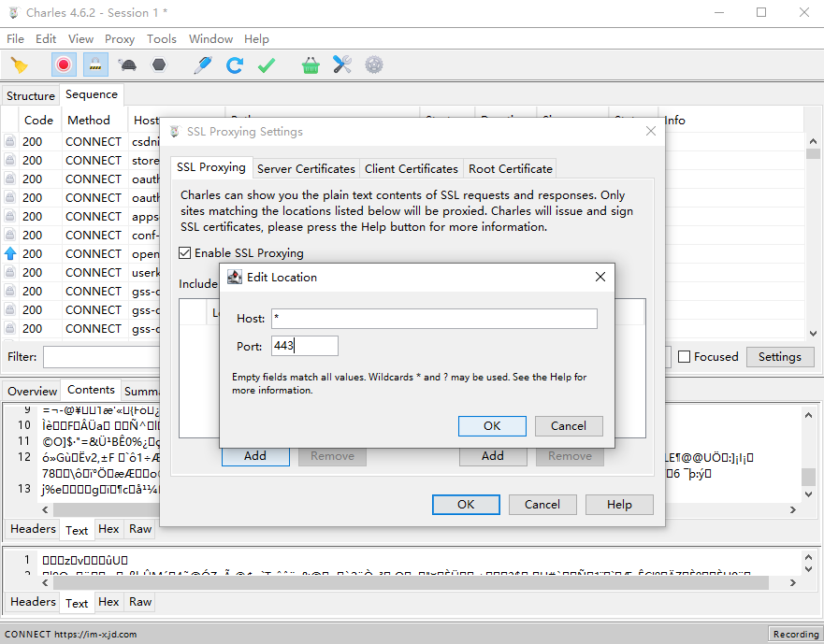Image resolution: width=824 pixels, height=644 pixels.
Task: Sort by the Code column header
Action: pyautogui.click(x=38, y=121)
